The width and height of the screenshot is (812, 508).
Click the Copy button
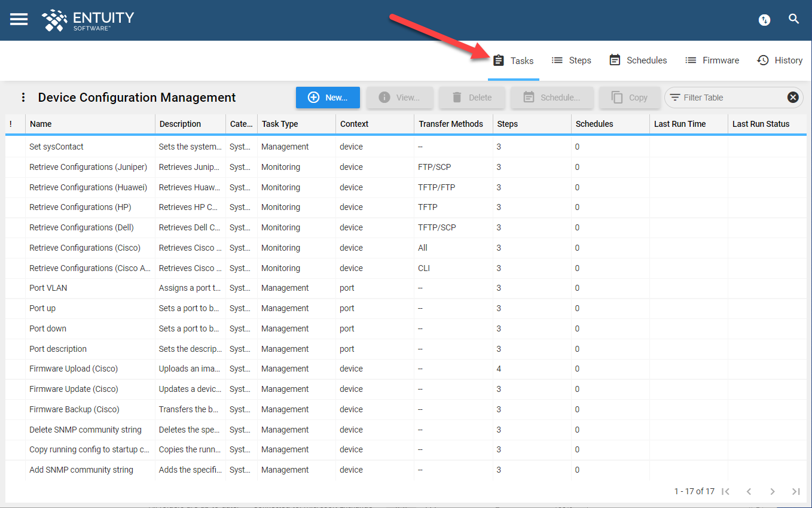click(630, 97)
